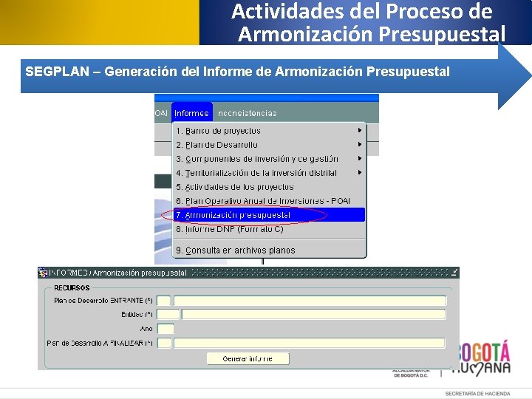Open the Informes menu
Screen dimensions: 532x399
click(x=191, y=113)
